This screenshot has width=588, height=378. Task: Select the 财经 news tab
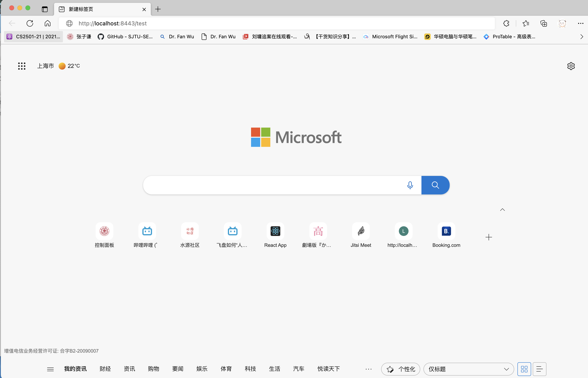click(105, 369)
